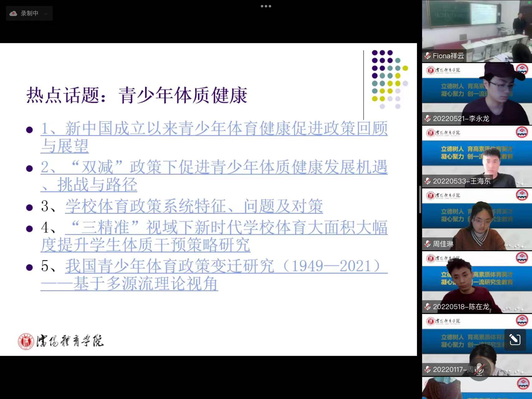Open the 学校体育政策系统特征 link
This screenshot has width=532, height=399.
[194, 206]
